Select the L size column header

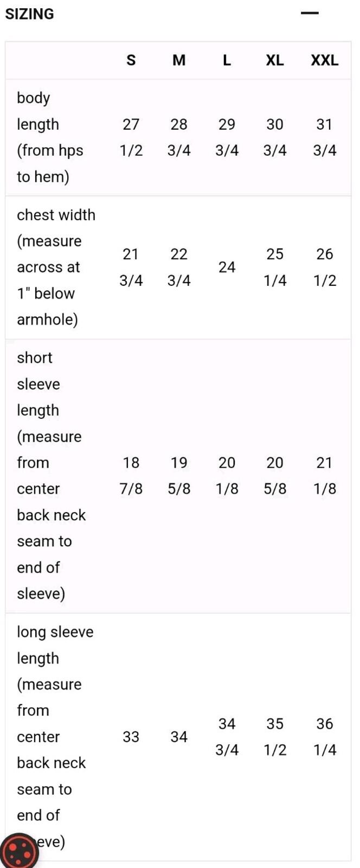coord(227,60)
